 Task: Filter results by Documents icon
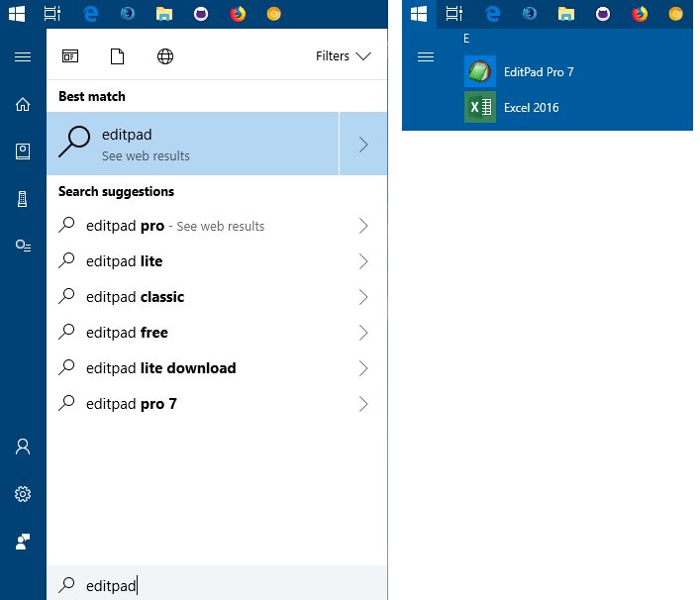click(x=118, y=56)
